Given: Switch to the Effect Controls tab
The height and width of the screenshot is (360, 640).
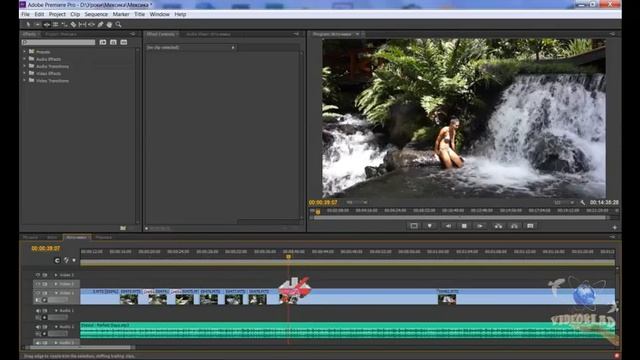Looking at the screenshot, I should (161, 34).
